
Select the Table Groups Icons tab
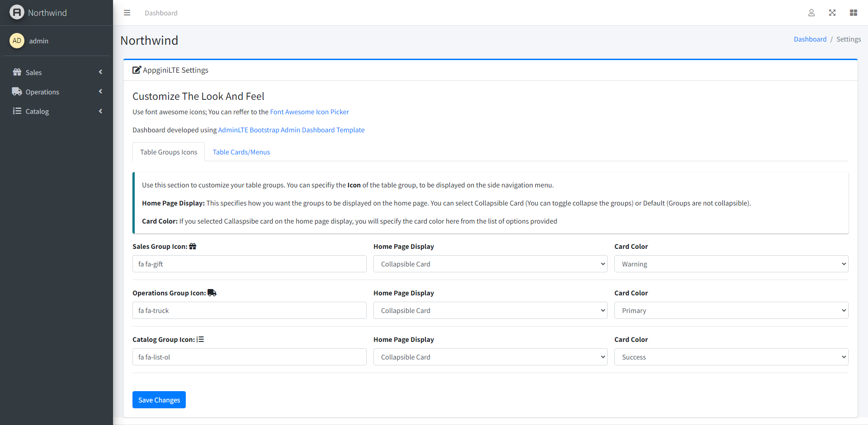(169, 152)
